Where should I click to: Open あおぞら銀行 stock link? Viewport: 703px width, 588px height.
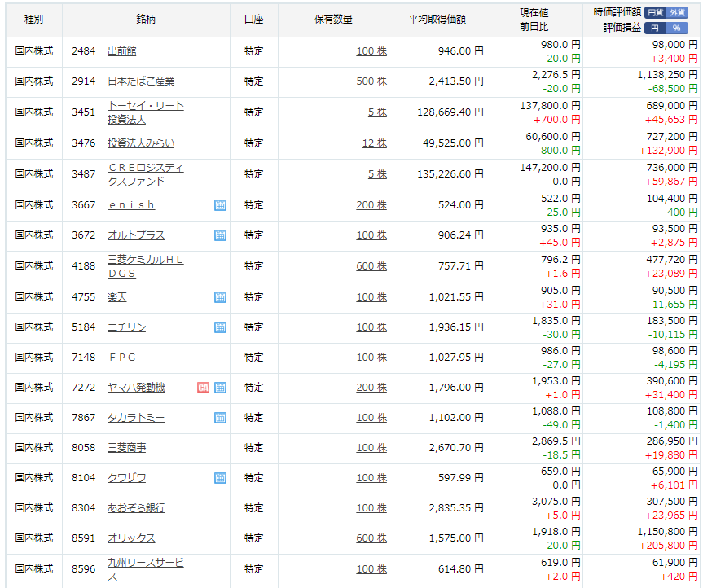click(136, 507)
